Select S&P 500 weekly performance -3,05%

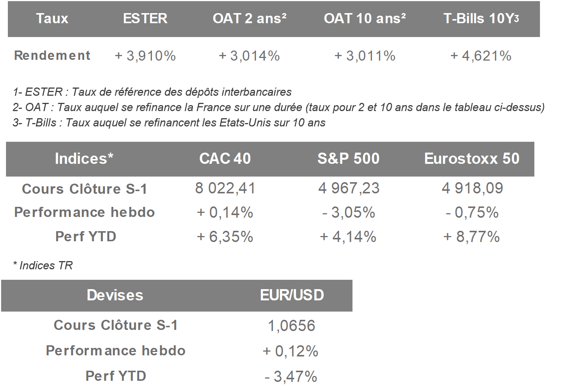tap(348, 212)
